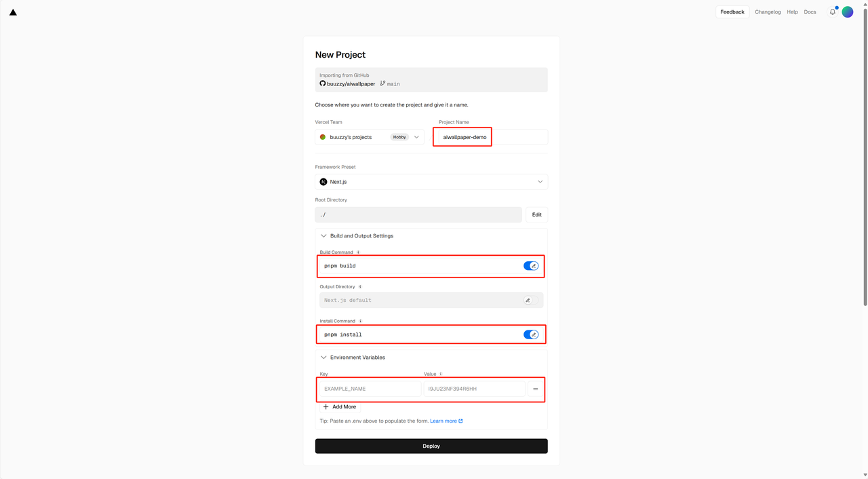Open the Vercel Team dropdown
Image resolution: width=868 pixels, height=479 pixels.
(x=370, y=137)
